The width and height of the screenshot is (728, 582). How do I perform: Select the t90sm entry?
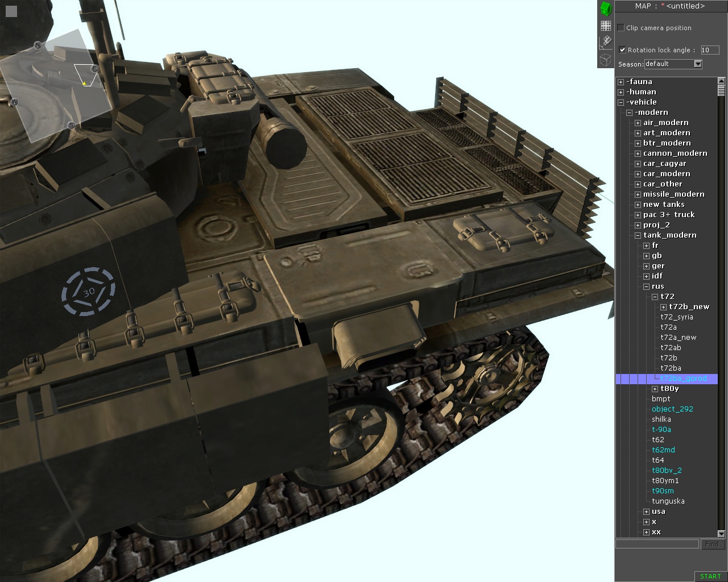pos(663,491)
